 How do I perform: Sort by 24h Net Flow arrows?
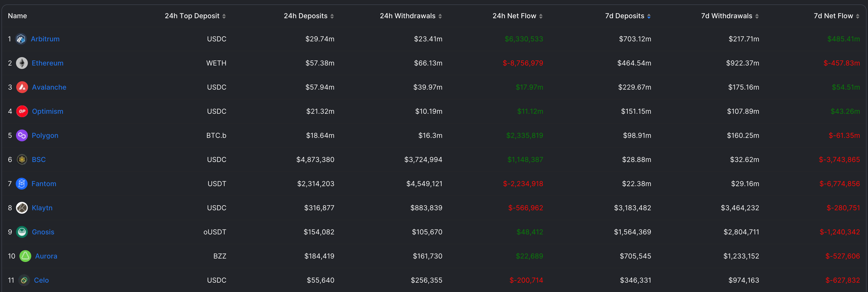(x=541, y=16)
